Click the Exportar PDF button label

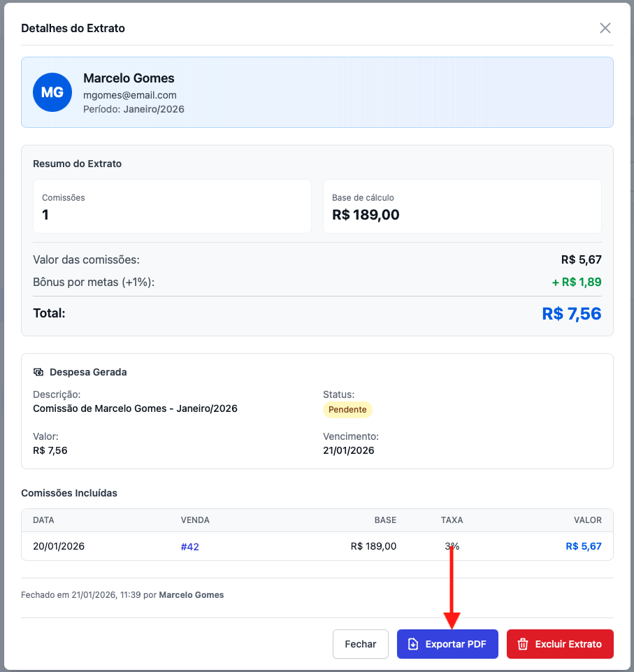click(x=455, y=644)
